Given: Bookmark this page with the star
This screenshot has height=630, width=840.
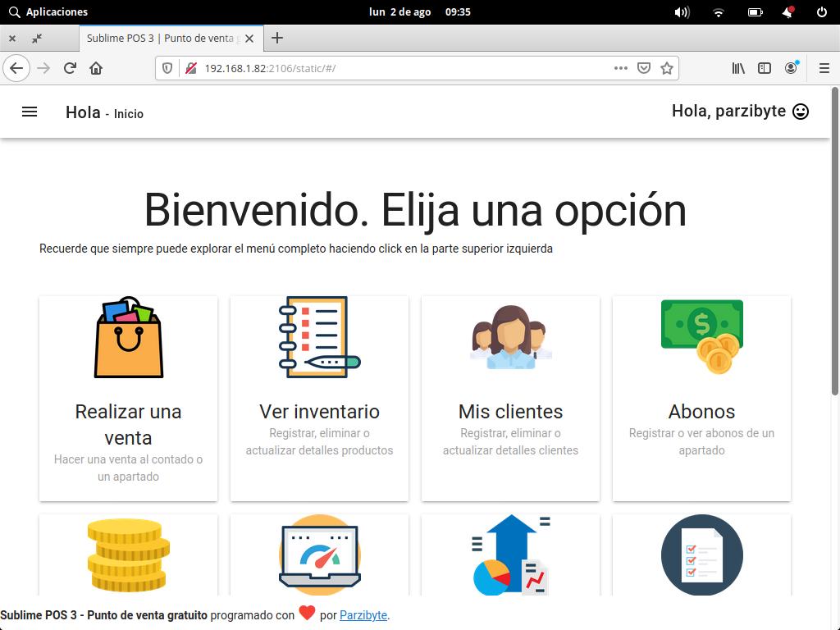Looking at the screenshot, I should [666, 68].
